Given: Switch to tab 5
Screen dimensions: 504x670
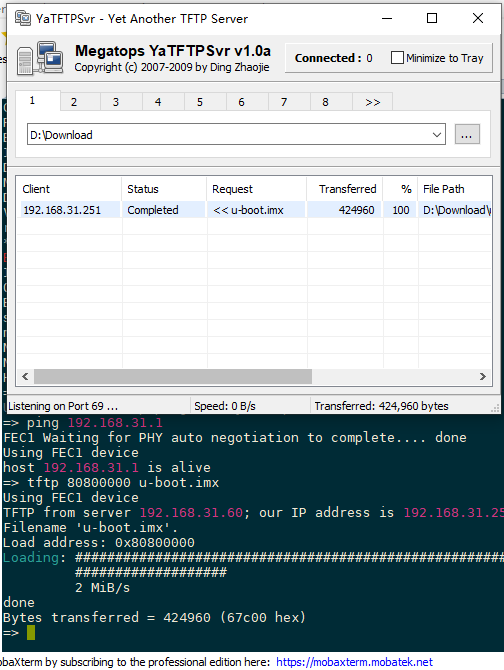Looking at the screenshot, I should [x=205, y=102].
